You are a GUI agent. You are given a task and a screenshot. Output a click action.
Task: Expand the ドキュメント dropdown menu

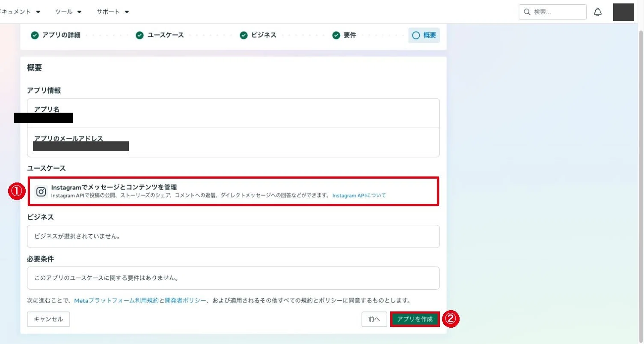click(x=21, y=12)
